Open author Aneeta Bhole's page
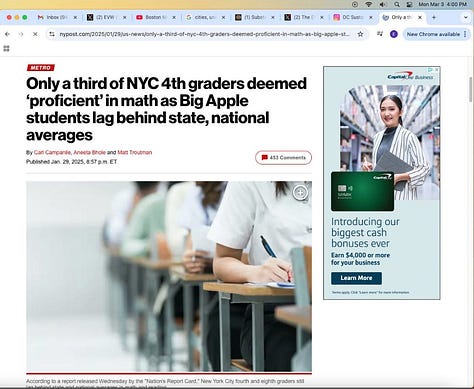This screenshot has height=389, width=474. pyautogui.click(x=89, y=152)
